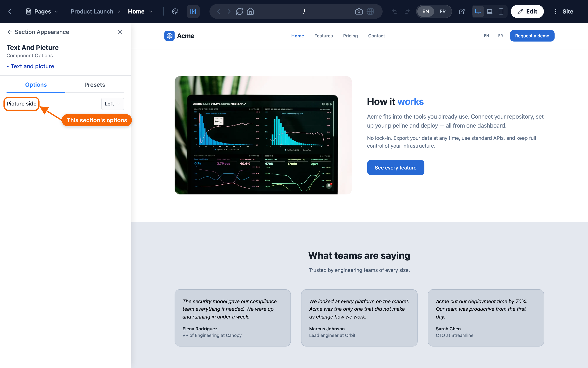
Task: Click the Elena Rodriguez testimonial card
Action: (x=233, y=318)
